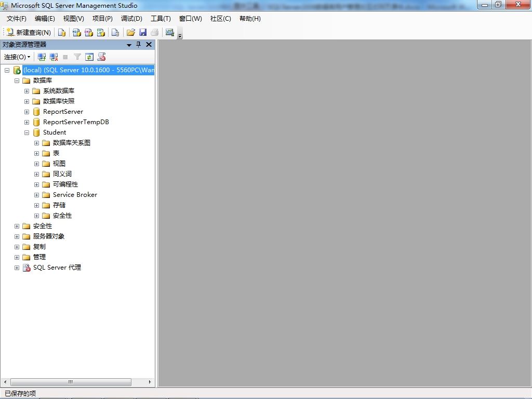This screenshot has height=399, width=532.
Task: Click SQL Server Compact query icon
Action: (x=115, y=32)
